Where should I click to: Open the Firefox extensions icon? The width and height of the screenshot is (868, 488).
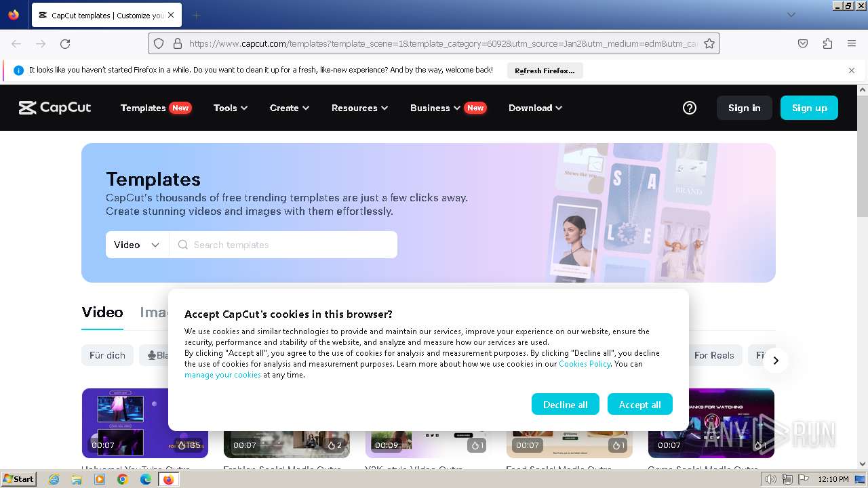pyautogui.click(x=827, y=43)
